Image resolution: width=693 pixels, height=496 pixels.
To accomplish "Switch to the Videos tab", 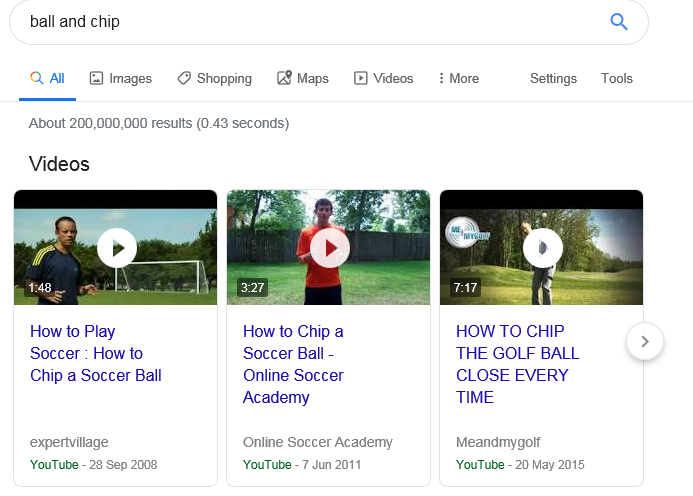I will pos(384,79).
